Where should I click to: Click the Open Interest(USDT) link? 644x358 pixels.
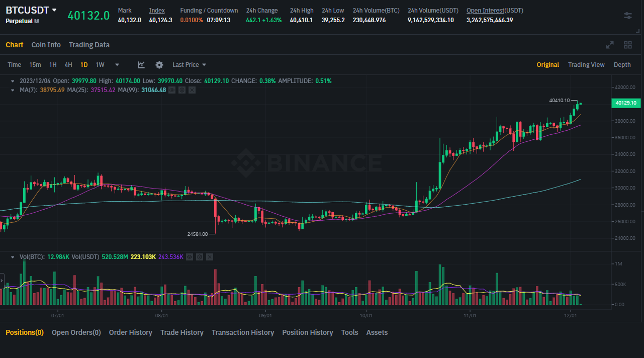495,11
